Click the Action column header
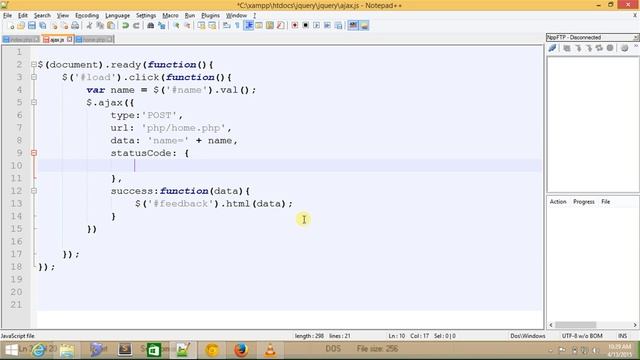Screen dimensions: 640x360 558,202
